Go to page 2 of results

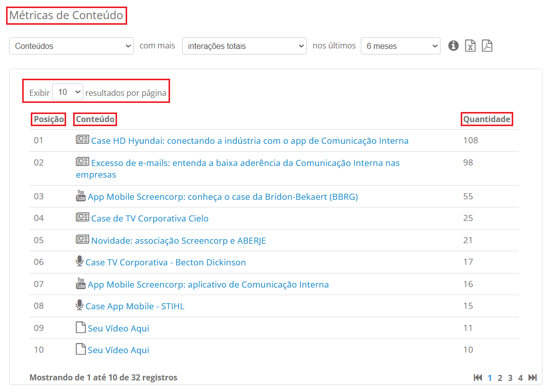pyautogui.click(x=500, y=378)
